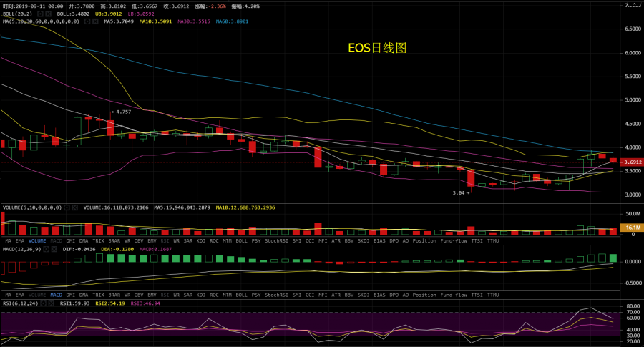Click the LB:3.0592 lower band value
The height and width of the screenshot is (347, 644).
(141, 14)
